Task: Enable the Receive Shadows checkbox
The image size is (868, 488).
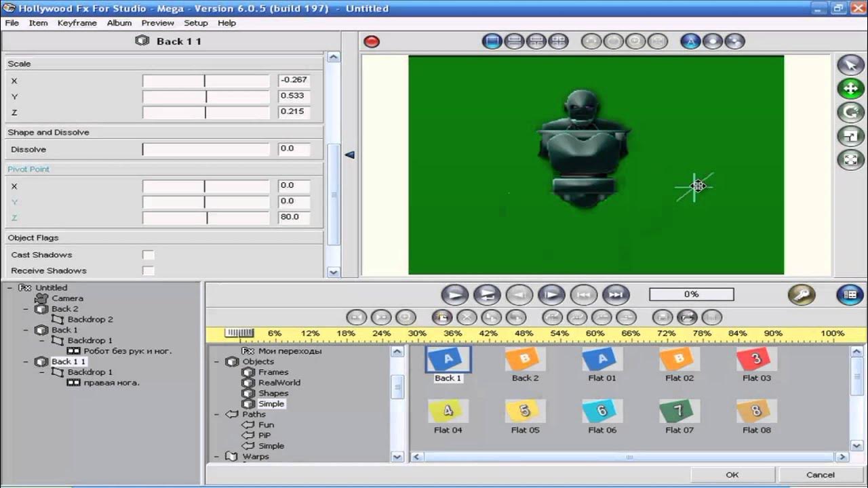Action: pyautogui.click(x=148, y=270)
